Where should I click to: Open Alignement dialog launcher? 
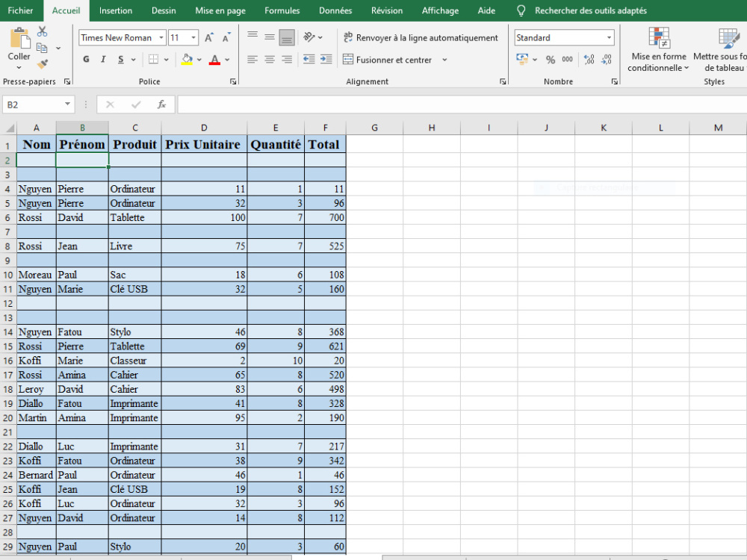pyautogui.click(x=503, y=82)
